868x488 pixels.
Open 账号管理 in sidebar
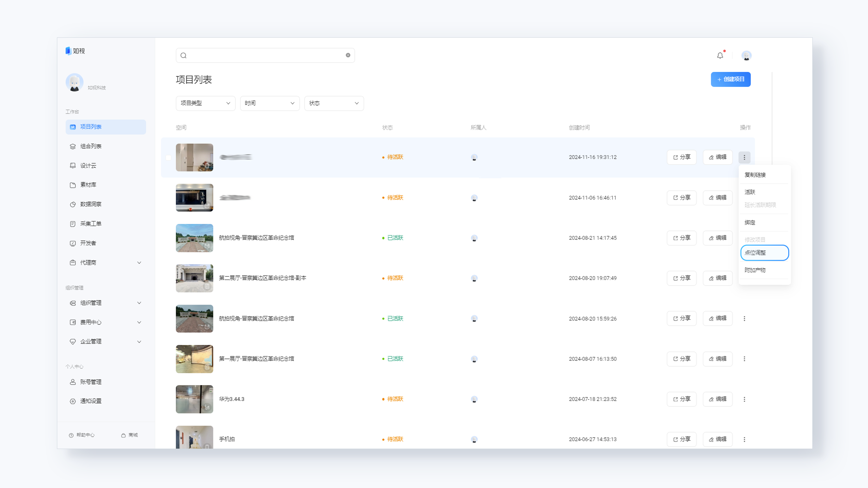(106, 382)
